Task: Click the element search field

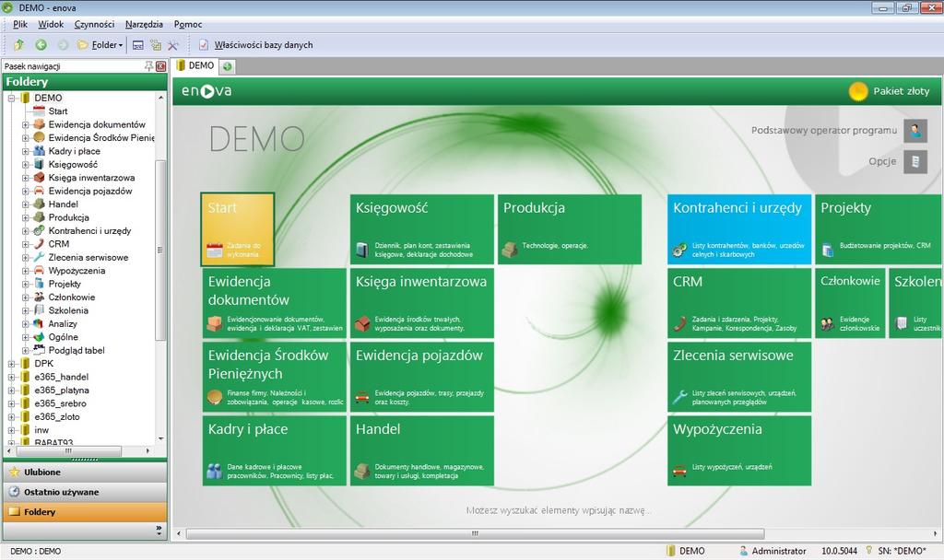Action: [x=558, y=510]
